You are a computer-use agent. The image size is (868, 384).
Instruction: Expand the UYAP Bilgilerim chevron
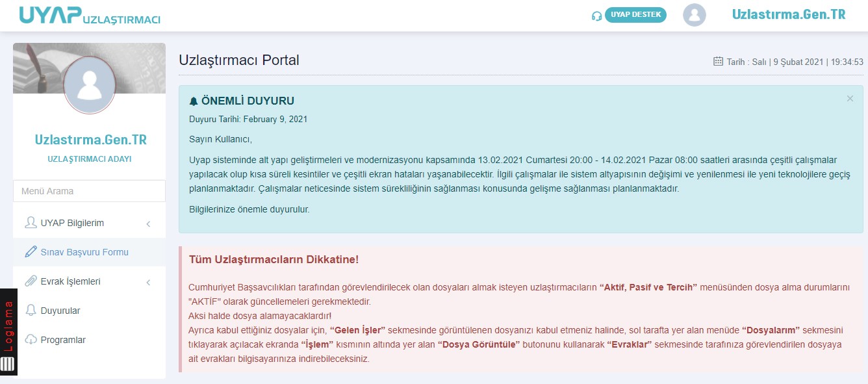148,224
